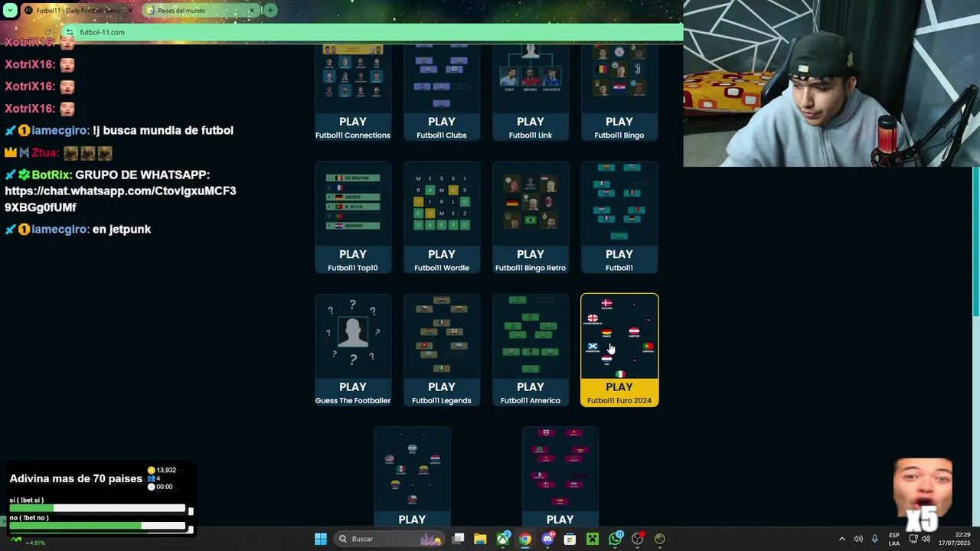Open File Explorer from taskbar

(480, 539)
